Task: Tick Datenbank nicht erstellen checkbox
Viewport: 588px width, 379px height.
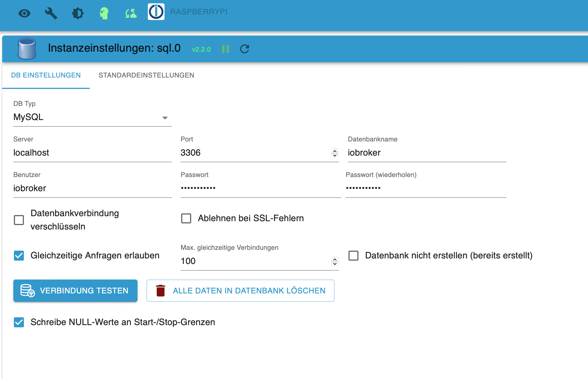Action: (353, 255)
